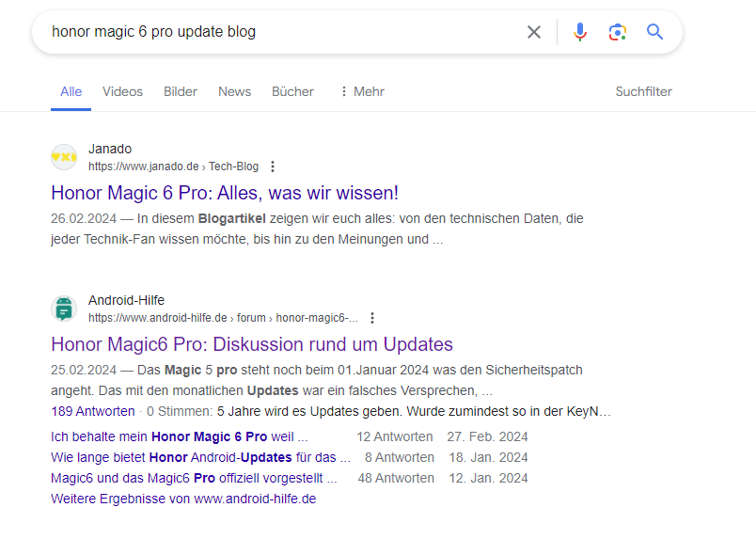Click the Android-Hilfe site name label

[126, 300]
